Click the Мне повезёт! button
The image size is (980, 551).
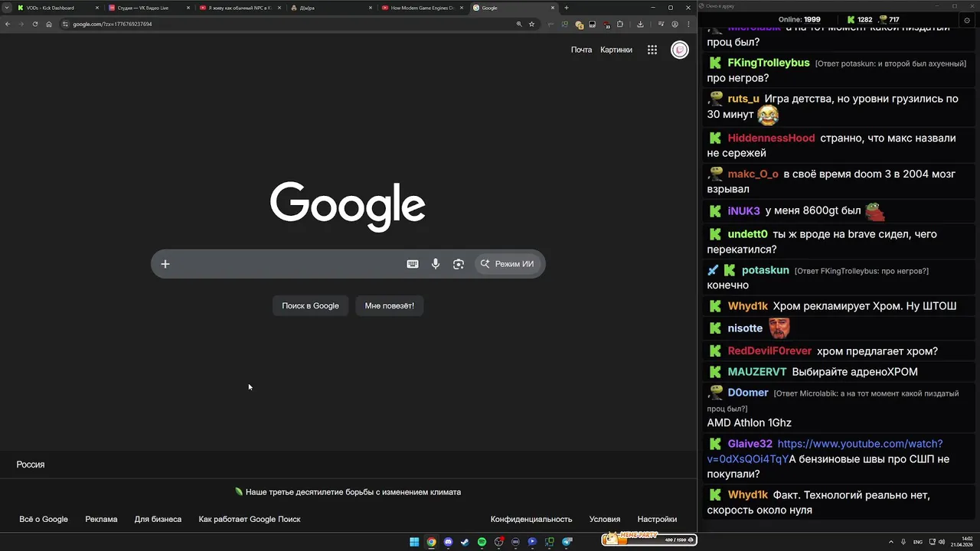[x=389, y=305]
